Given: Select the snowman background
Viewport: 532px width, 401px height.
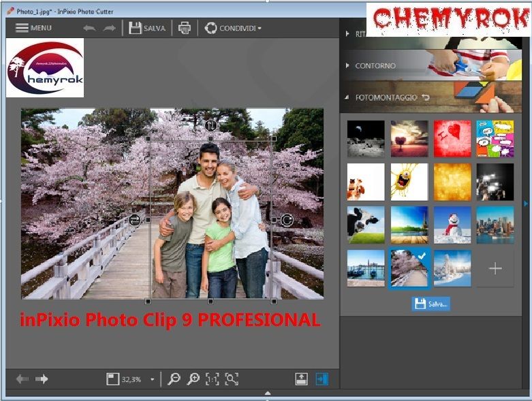Looking at the screenshot, I should [452, 225].
